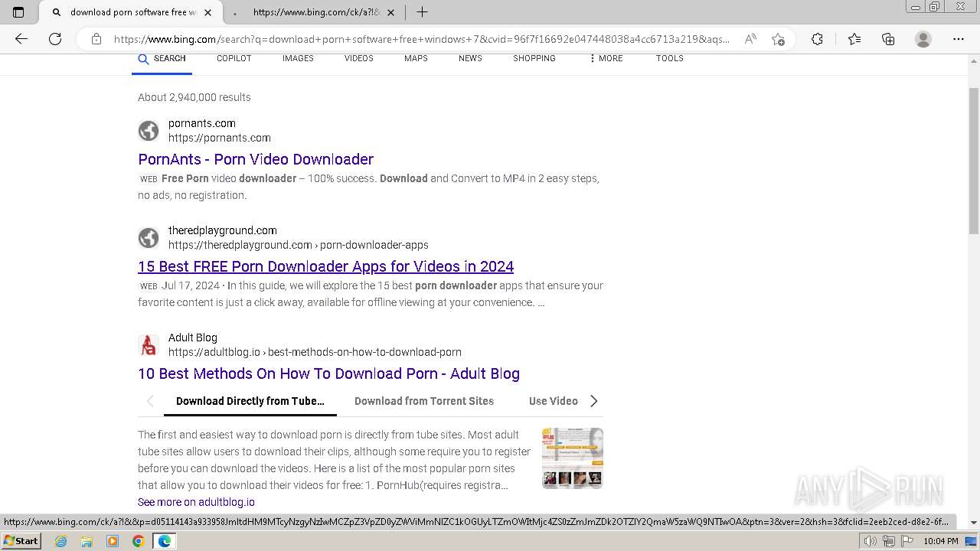Open the adultblog.io URL breadcrumb link
Viewport: 980px width, 551px height.
point(315,352)
